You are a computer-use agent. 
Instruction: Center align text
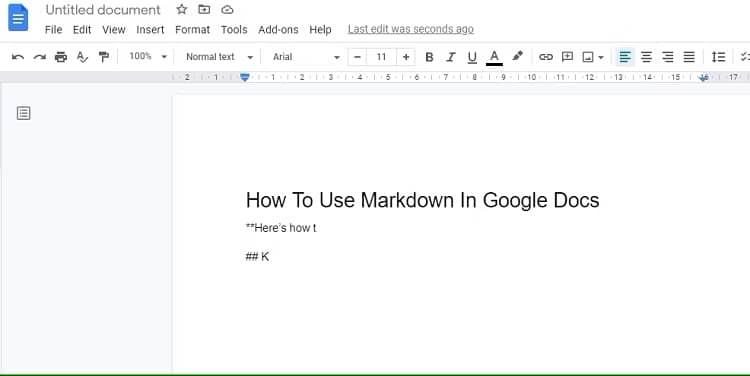point(646,57)
